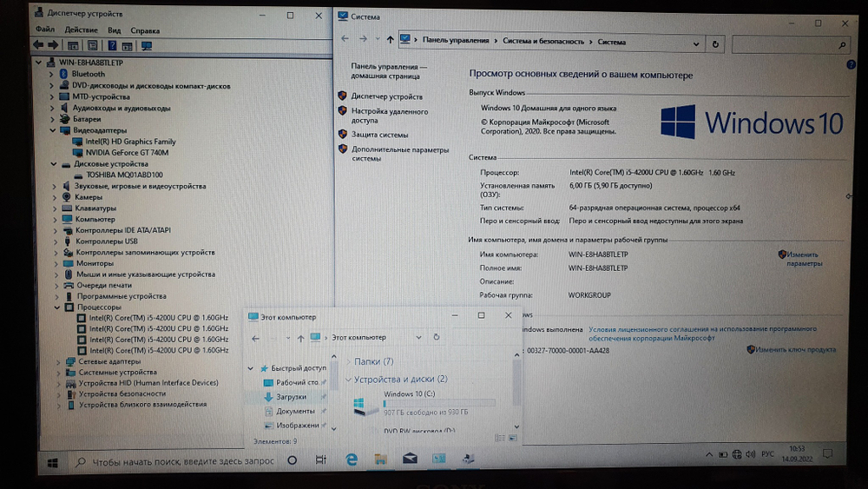868x489 pixels.
Task: Click back arrow in Этот компьютер window
Action: click(x=255, y=339)
